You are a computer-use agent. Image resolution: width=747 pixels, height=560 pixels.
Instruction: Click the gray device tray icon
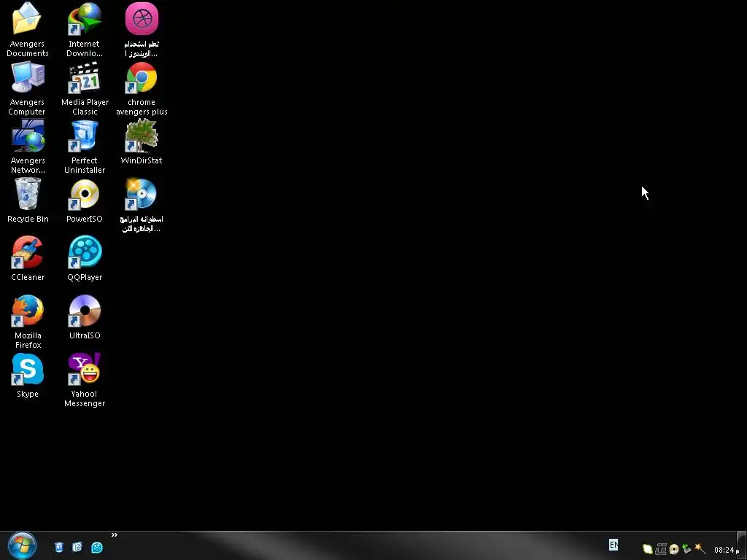pos(661,549)
